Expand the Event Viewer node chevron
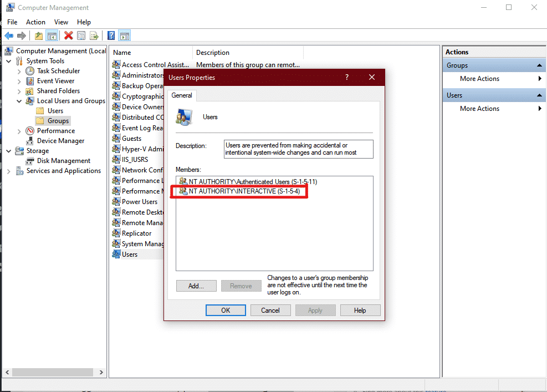Screen dimensions: 547x392 pyautogui.click(x=19, y=82)
